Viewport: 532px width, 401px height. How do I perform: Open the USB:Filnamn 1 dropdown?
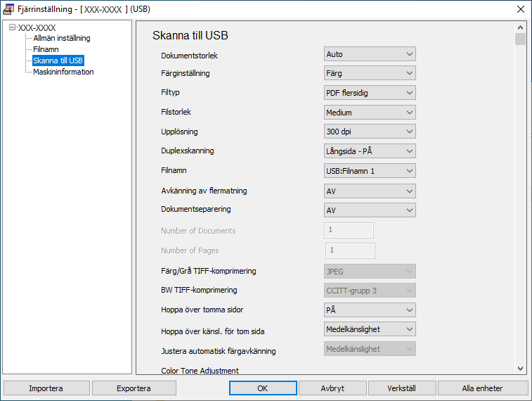[x=370, y=171]
